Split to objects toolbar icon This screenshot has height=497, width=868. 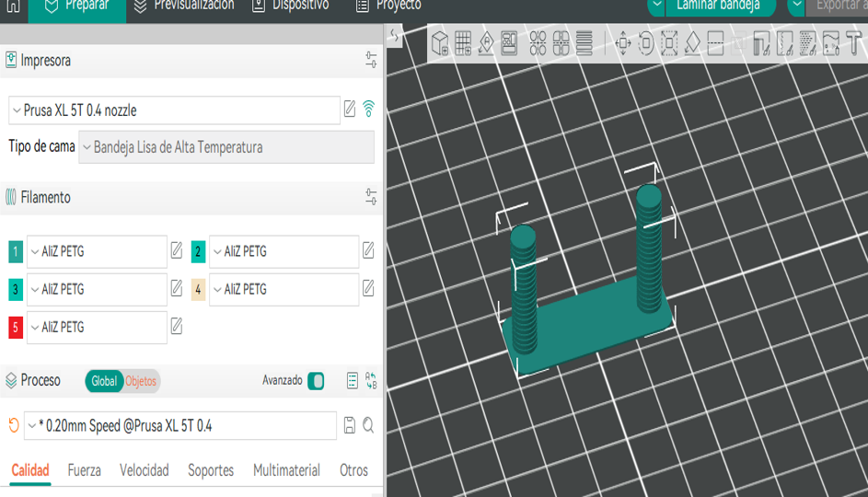click(538, 43)
